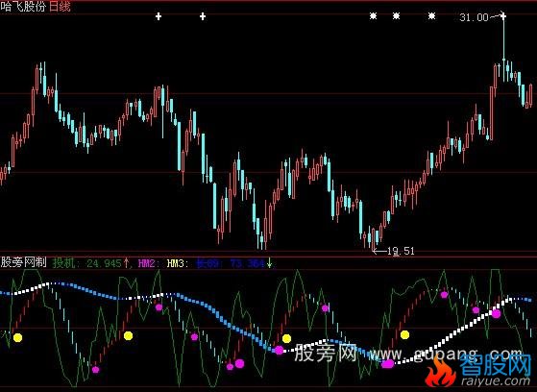This screenshot has width=537, height=392.
Task: Click the rightmost yellow dot in the indicator panel
Action: tap(404, 334)
